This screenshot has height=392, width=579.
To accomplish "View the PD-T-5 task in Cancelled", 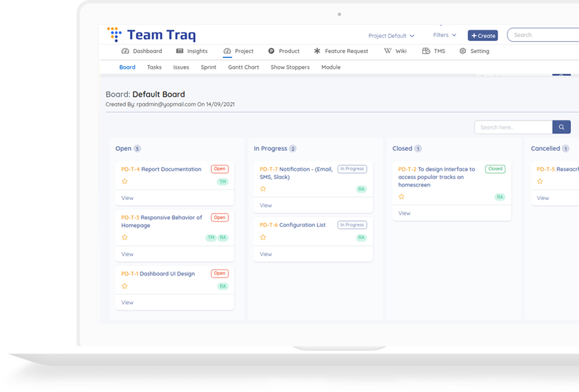I will [x=543, y=198].
